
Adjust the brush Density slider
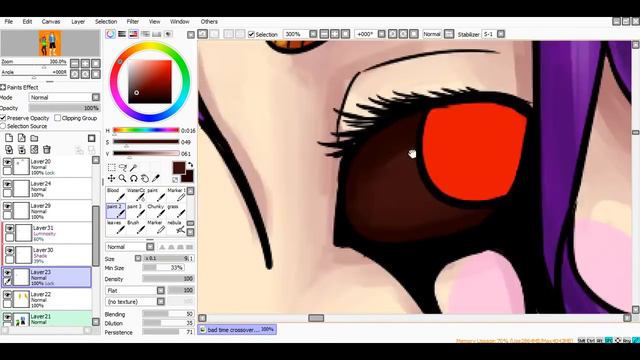tap(168, 279)
